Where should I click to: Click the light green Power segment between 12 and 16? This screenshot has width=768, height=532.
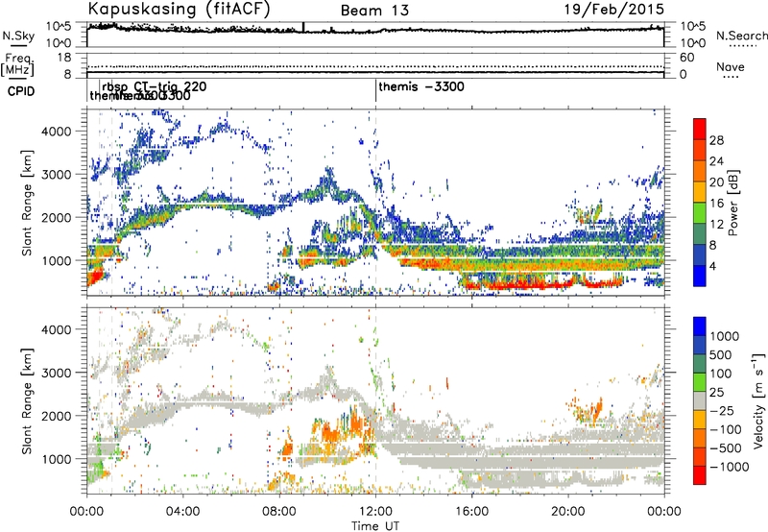coord(700,213)
